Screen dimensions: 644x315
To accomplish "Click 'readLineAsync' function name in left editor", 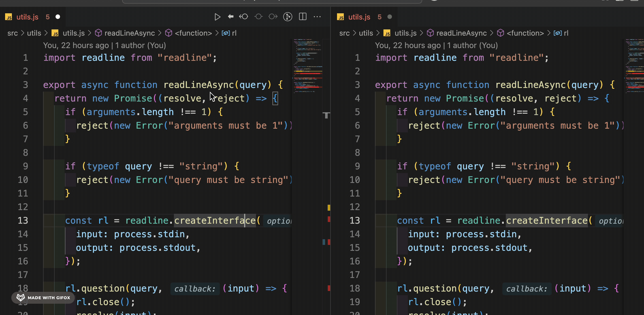I will 199,85.
